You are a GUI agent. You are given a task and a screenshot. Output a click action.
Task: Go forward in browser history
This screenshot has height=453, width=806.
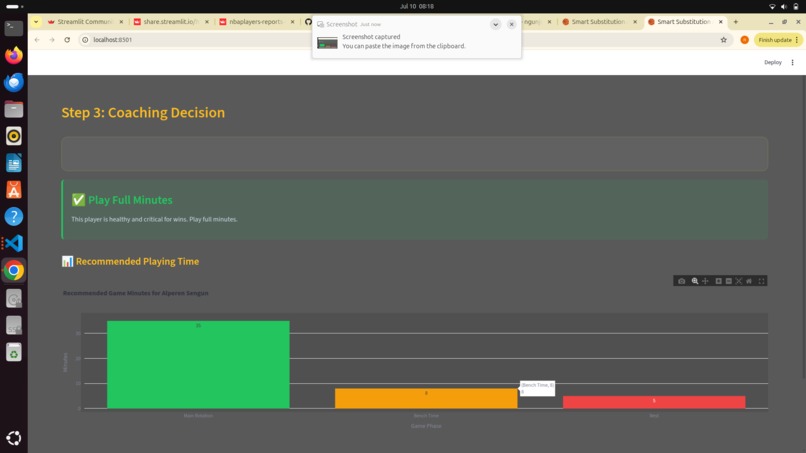coord(52,40)
